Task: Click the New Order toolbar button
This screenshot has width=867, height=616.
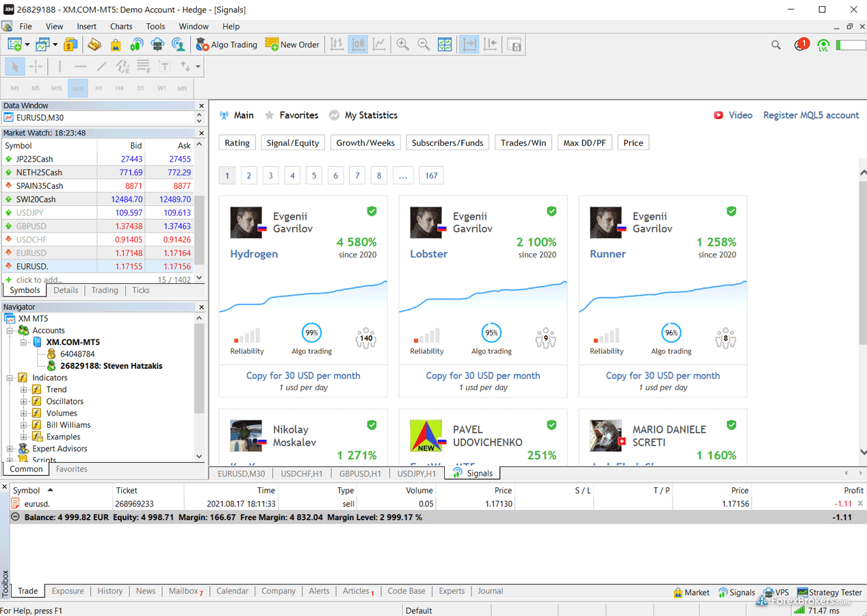Action: (292, 44)
